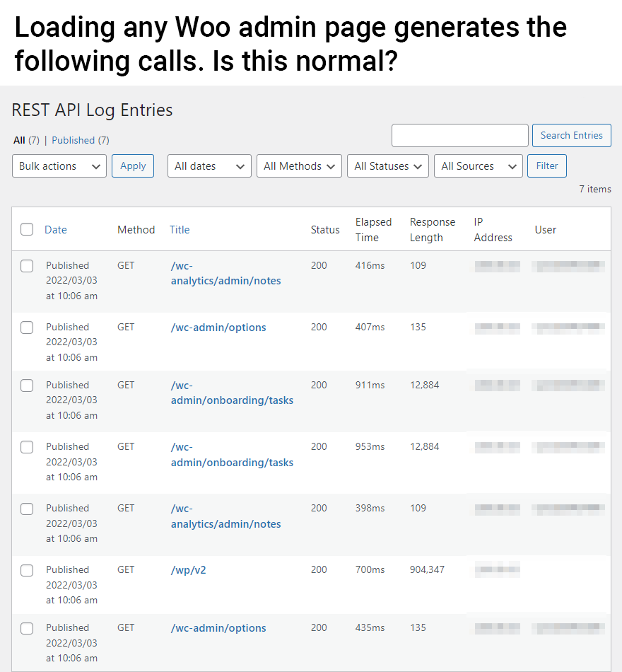622x672 pixels.
Task: Click the REST API Log Entries heading
Action: [92, 110]
